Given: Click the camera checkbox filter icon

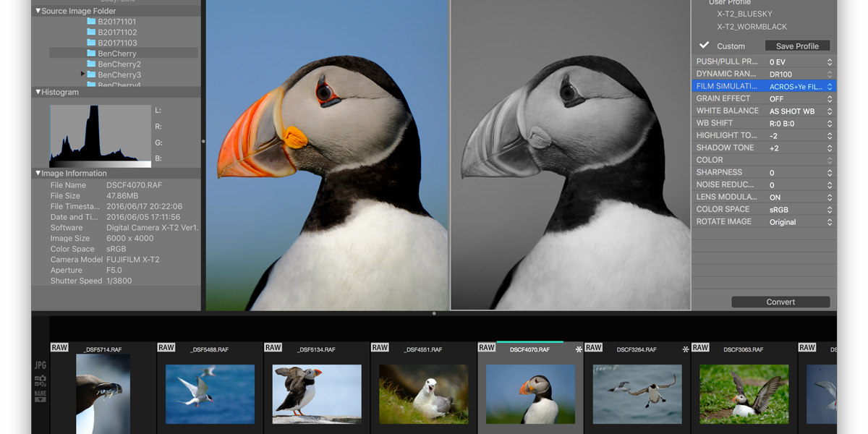Looking at the screenshot, I should click(41, 380).
